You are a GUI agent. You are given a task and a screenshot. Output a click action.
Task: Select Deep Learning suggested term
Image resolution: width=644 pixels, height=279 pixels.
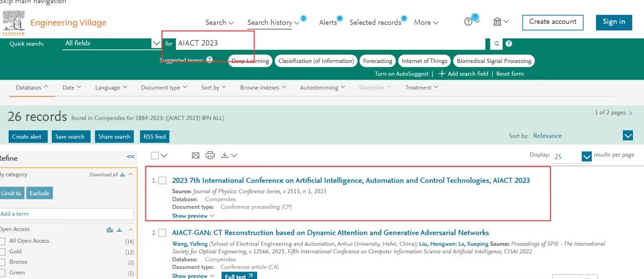[250, 61]
